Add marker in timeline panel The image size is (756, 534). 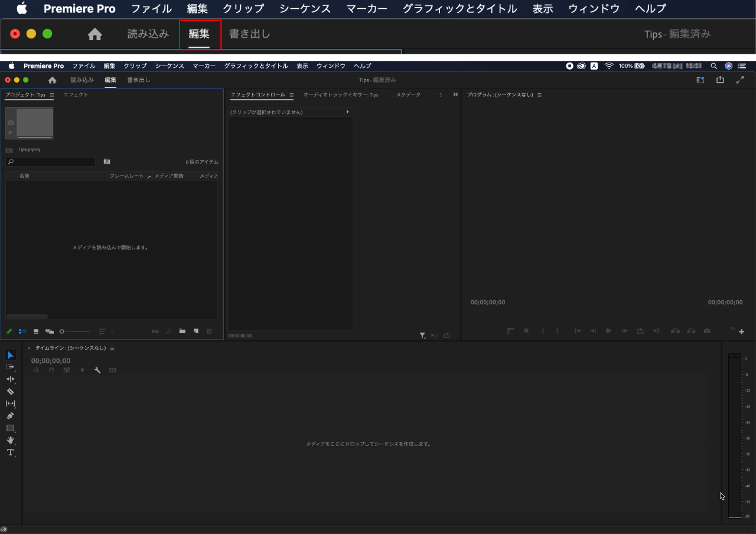[x=82, y=370]
